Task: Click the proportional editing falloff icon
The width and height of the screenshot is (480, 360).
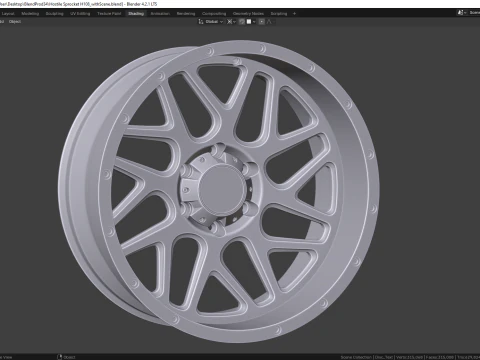Action: pos(270,22)
